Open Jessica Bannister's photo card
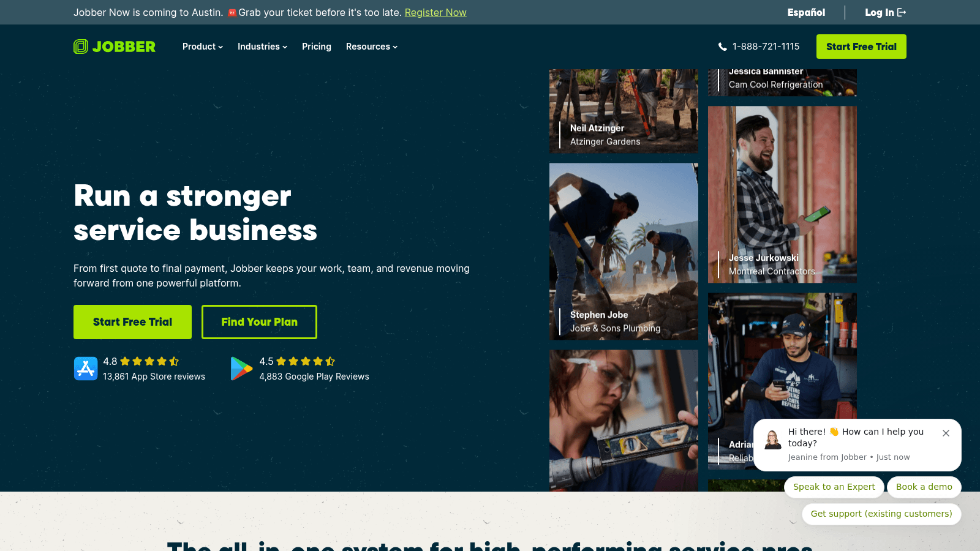980x551 pixels. pos(782,83)
